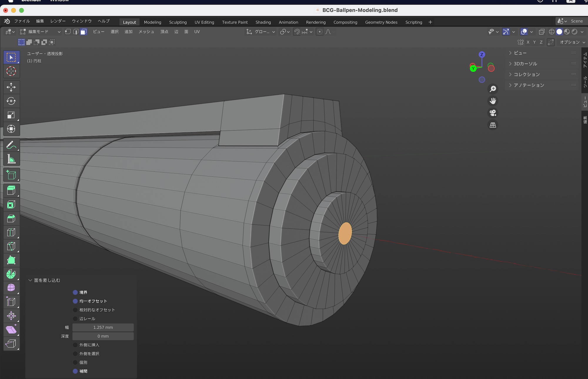This screenshot has width=588, height=379.
Task: Open the オプション popover button
Action: pyautogui.click(x=572, y=42)
